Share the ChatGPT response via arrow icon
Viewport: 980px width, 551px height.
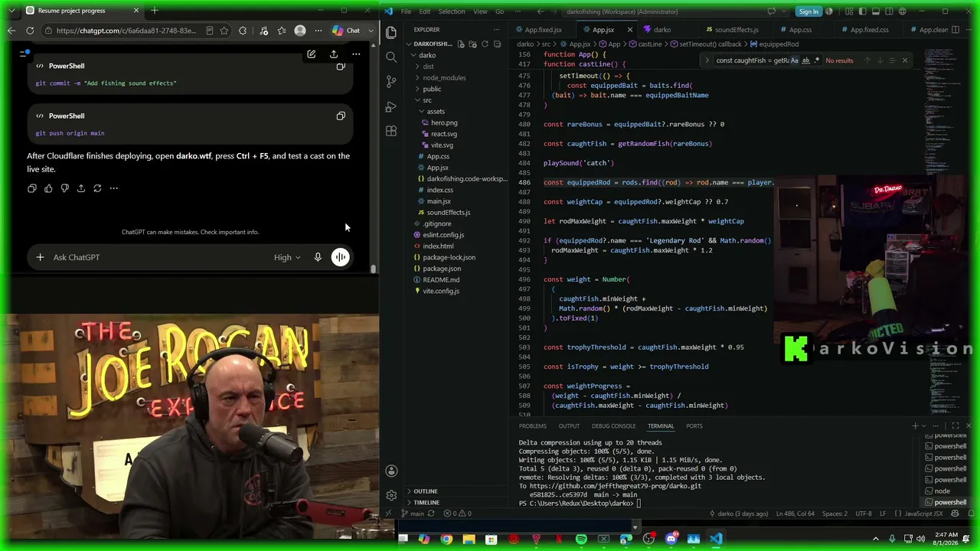(x=81, y=188)
